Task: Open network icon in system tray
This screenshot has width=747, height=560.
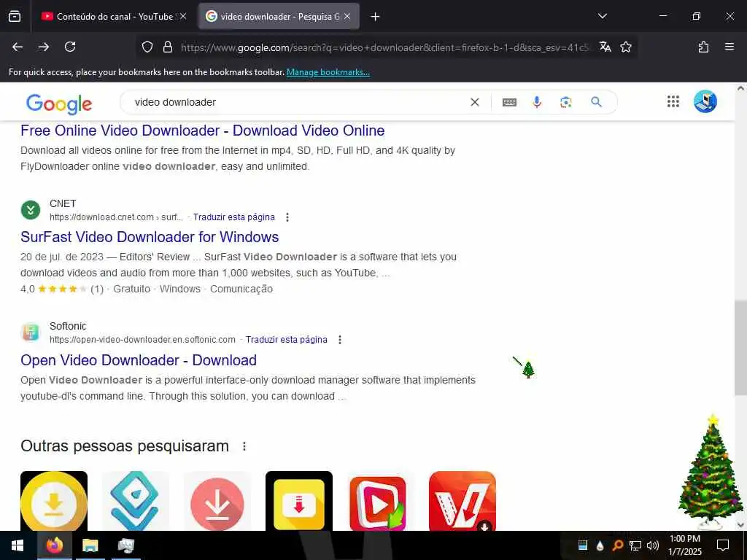Action: point(635,545)
